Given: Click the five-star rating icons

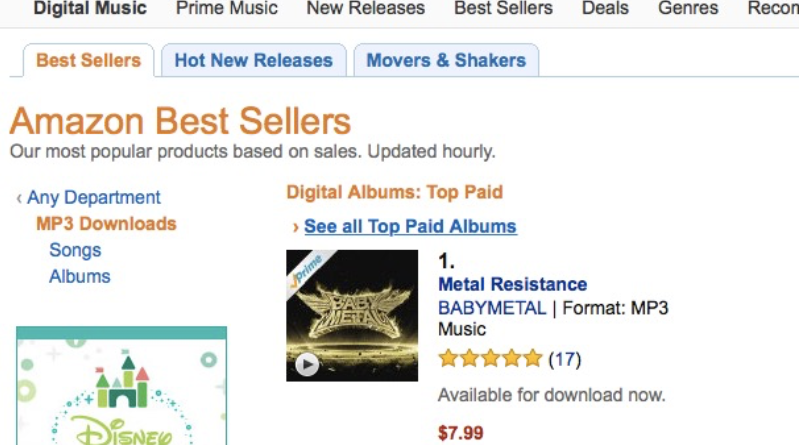Looking at the screenshot, I should [x=490, y=358].
